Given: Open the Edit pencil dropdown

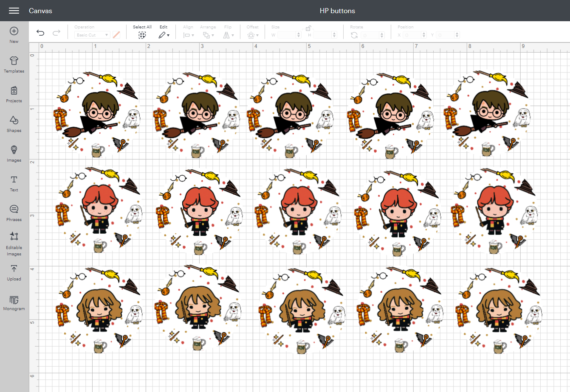Looking at the screenshot, I should 164,35.
